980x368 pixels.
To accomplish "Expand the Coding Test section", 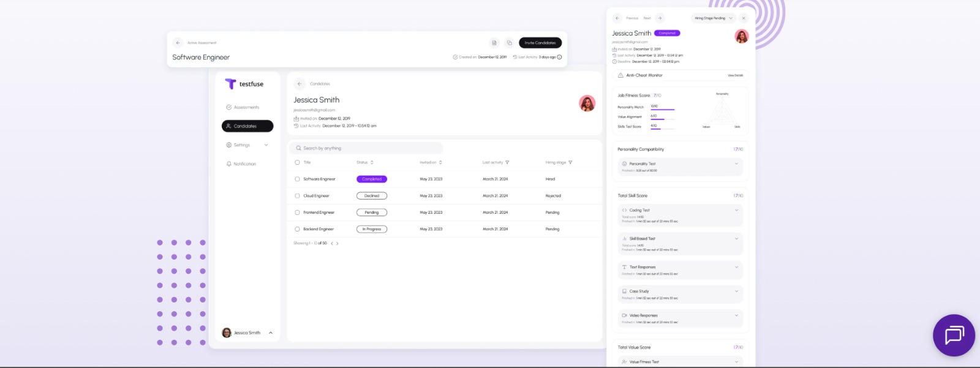I will click(736, 210).
